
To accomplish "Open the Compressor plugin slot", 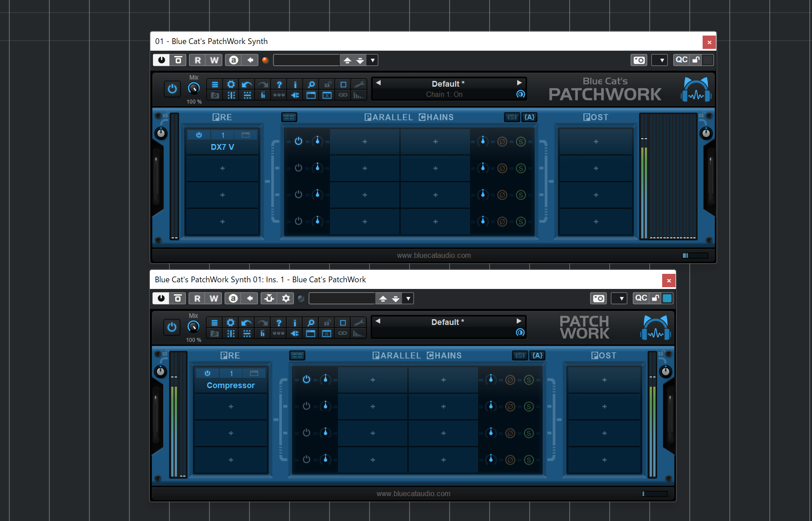I will point(231,385).
